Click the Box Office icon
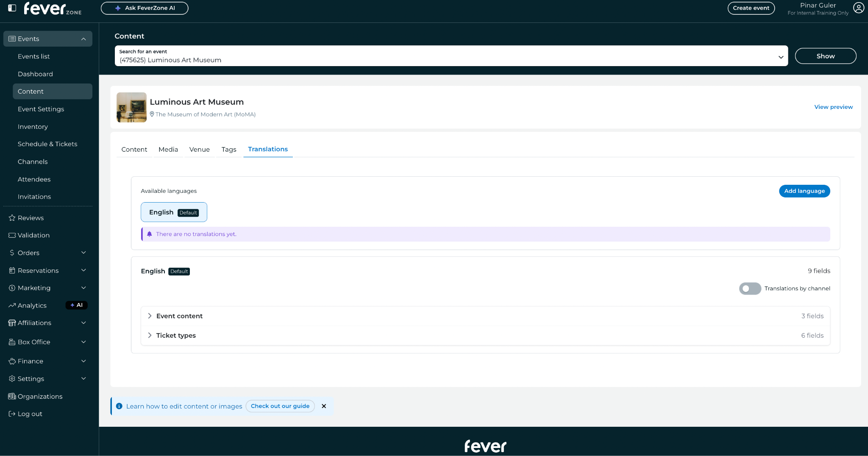The height and width of the screenshot is (456, 868). click(12, 342)
